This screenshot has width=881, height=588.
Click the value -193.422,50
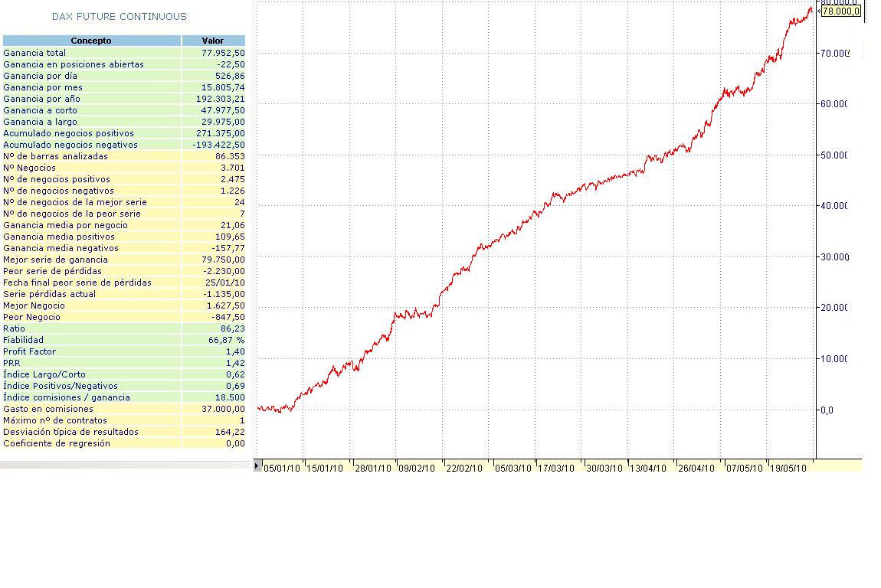click(218, 145)
